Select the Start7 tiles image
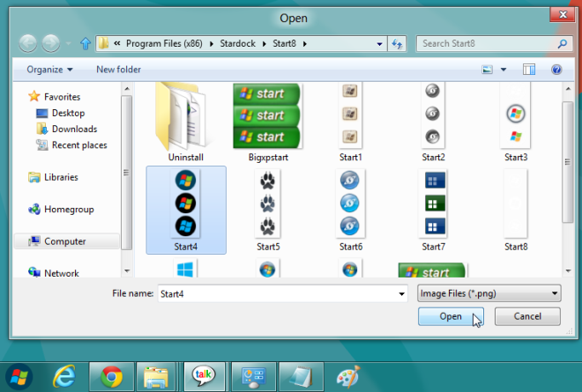This screenshot has height=392, width=582. click(x=433, y=210)
